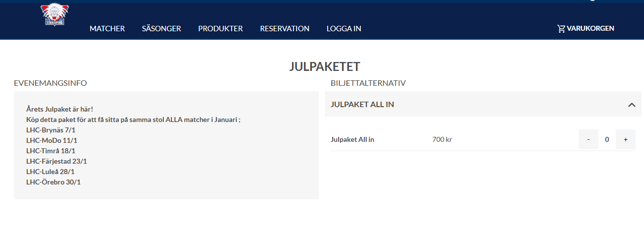The height and width of the screenshot is (244, 644).
Task: Open the PRODUKTER menu item
Action: pyautogui.click(x=220, y=29)
